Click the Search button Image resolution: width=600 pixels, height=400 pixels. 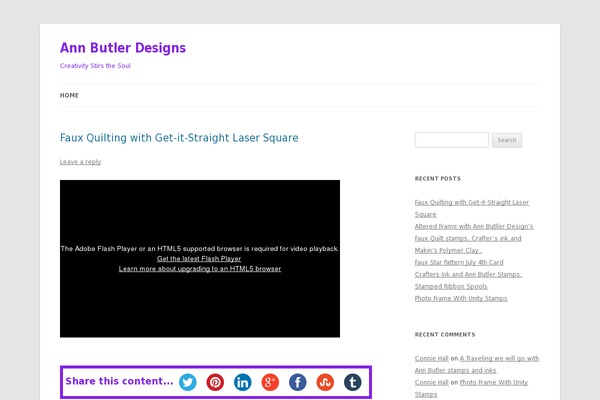point(507,140)
